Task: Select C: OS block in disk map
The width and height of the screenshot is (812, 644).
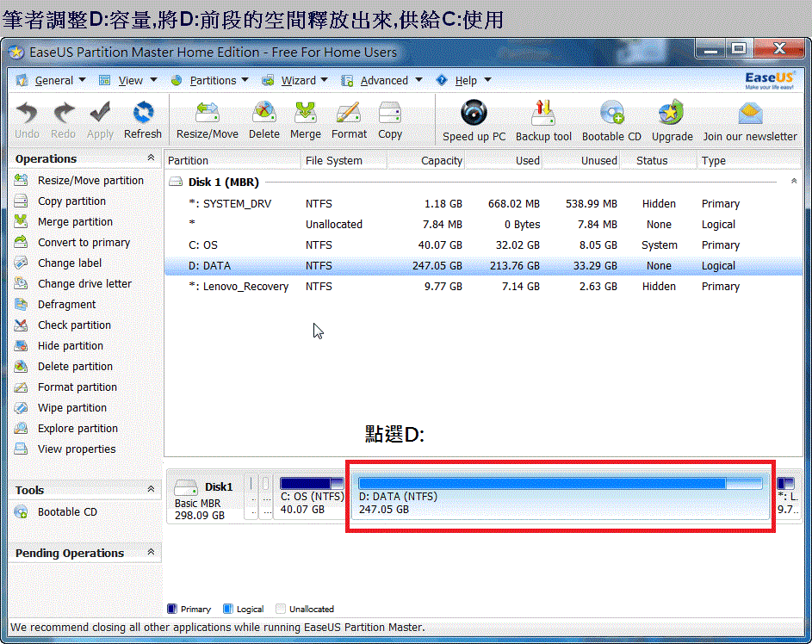Action: [311, 497]
